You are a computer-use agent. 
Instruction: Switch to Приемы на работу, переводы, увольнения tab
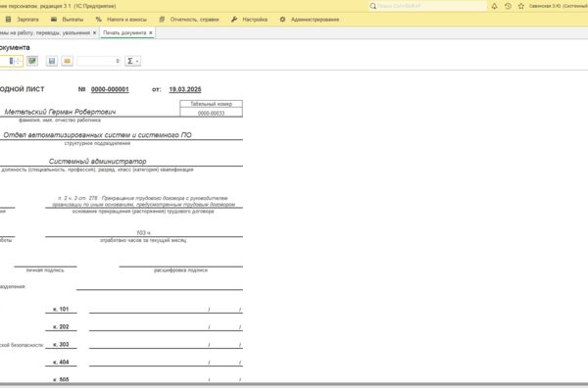click(45, 33)
